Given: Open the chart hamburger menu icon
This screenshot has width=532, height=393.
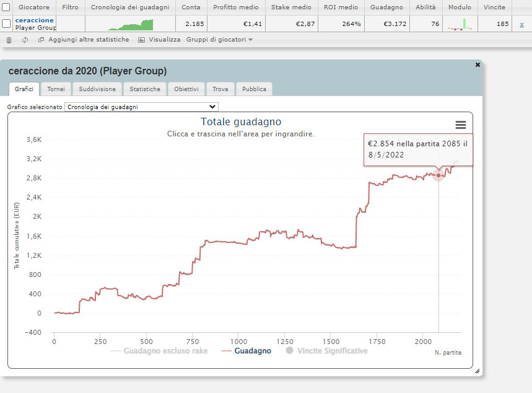Looking at the screenshot, I should pyautogui.click(x=460, y=125).
